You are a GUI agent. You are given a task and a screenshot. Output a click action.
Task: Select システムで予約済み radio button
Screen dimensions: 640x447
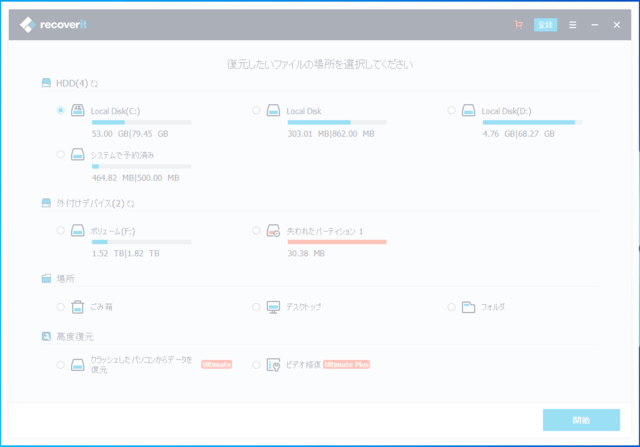point(60,154)
